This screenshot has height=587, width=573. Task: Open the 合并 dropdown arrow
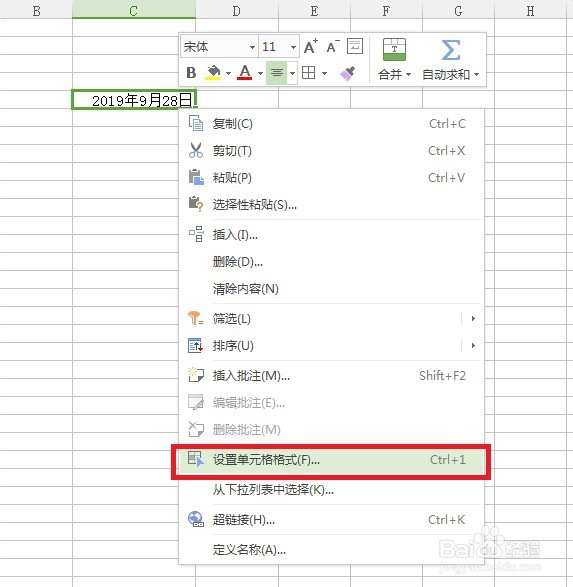coord(408,74)
